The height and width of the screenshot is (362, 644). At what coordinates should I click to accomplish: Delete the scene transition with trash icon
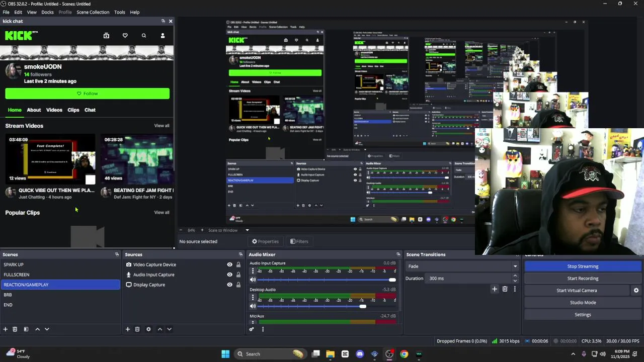pos(505,289)
